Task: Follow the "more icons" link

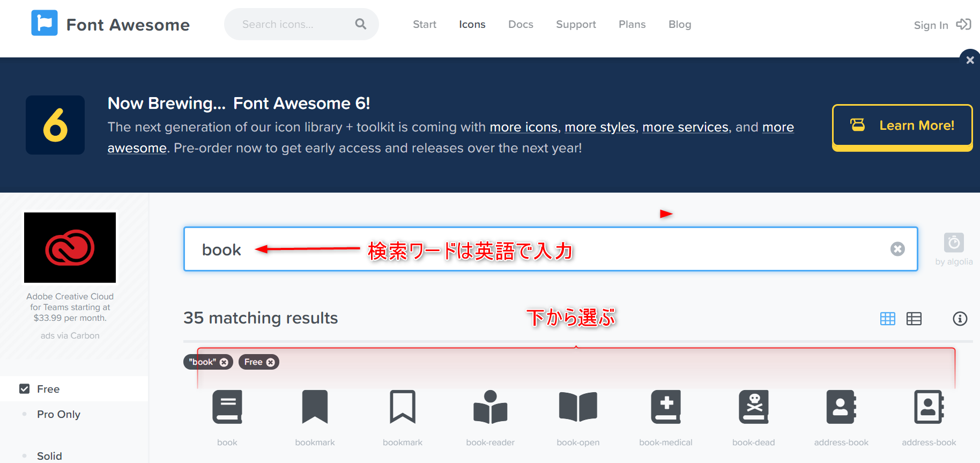Action: pos(524,127)
